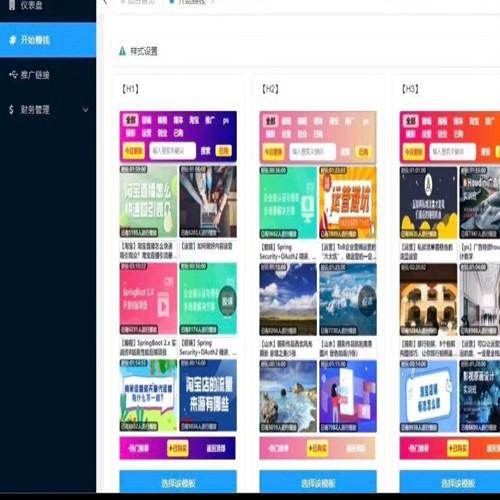Open the night sky yellow hills thumbnail in H3
500x500 pixels.
point(428,203)
